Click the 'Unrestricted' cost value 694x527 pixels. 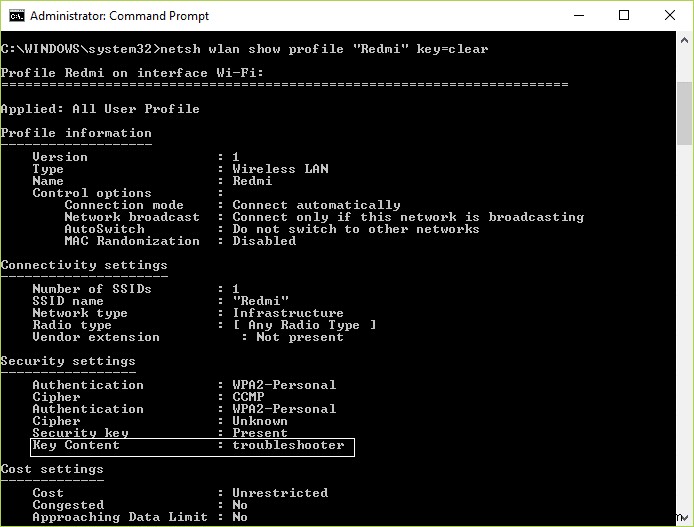[280, 493]
